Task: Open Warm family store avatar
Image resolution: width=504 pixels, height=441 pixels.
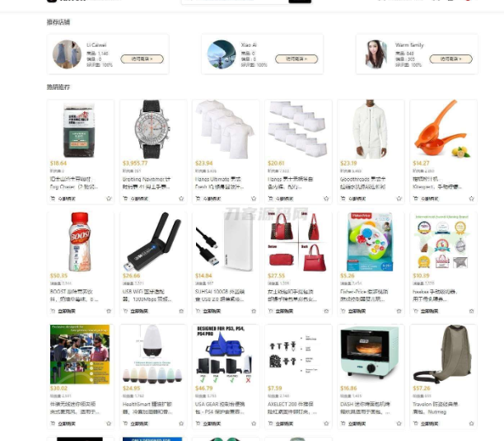Action: (376, 54)
